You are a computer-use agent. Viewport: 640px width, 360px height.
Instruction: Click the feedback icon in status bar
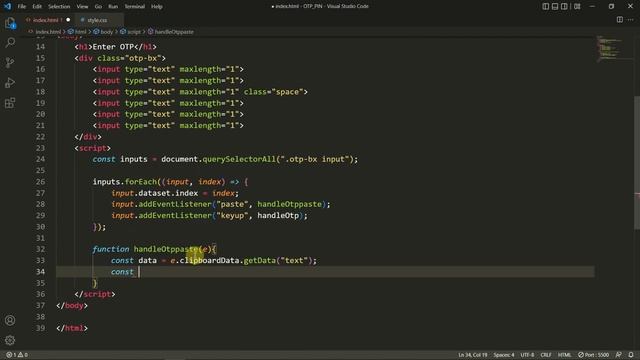619,355
